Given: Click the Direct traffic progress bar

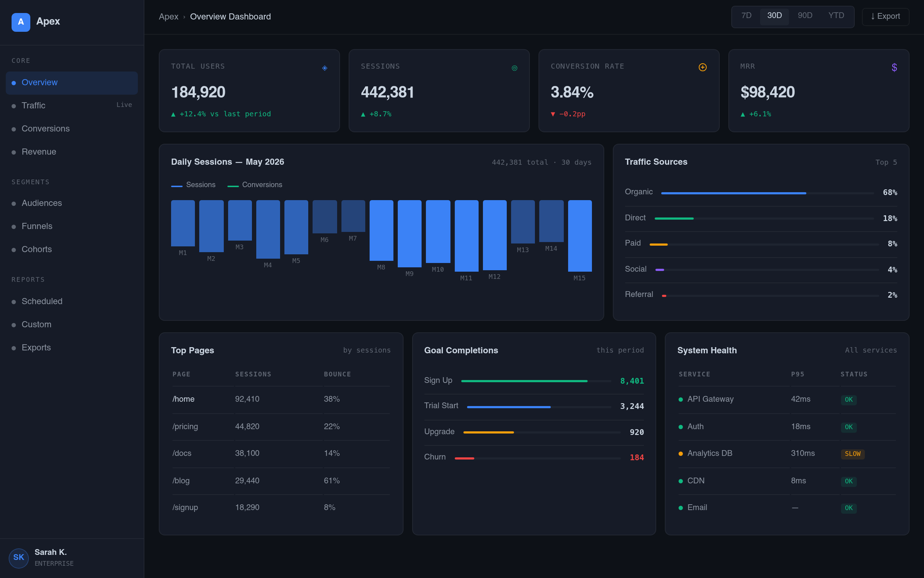Looking at the screenshot, I should (764, 219).
